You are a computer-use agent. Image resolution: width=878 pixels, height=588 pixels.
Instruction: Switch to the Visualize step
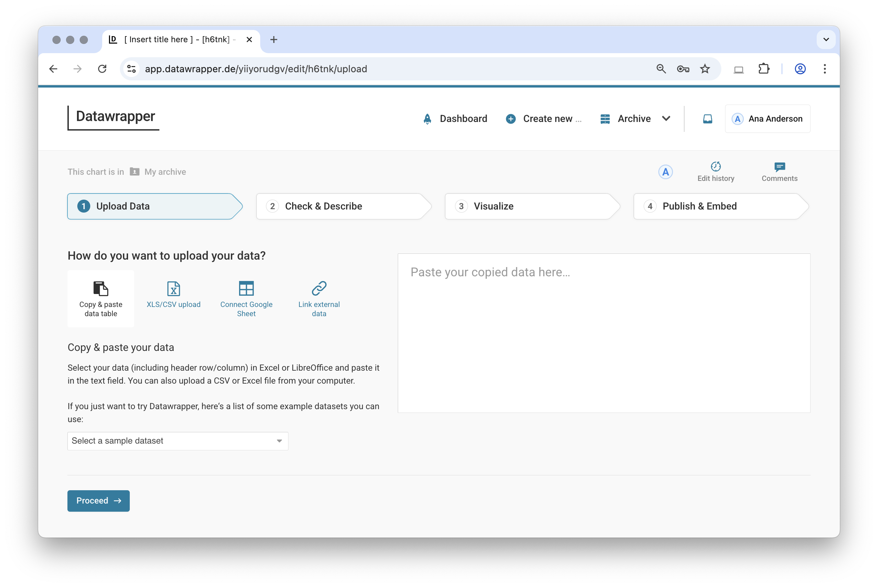(x=532, y=206)
